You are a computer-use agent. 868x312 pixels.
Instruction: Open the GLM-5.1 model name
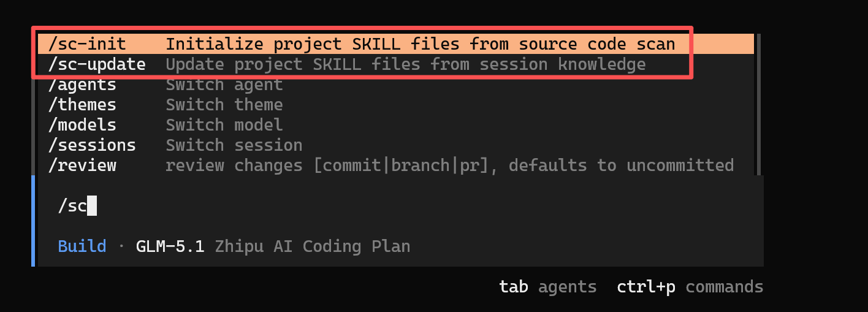point(170,246)
